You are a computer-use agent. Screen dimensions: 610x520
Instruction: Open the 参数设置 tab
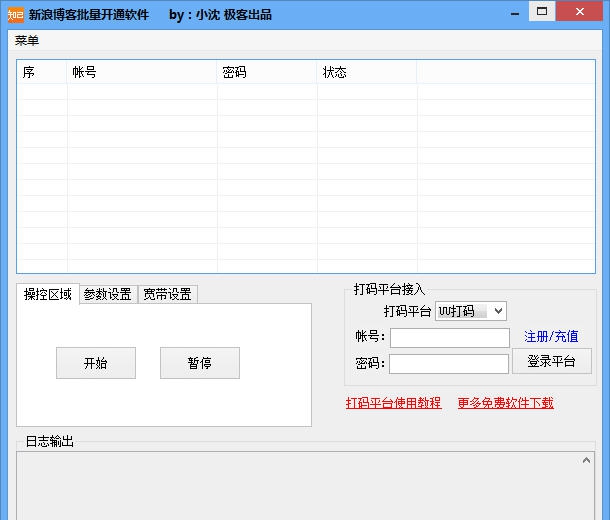(x=108, y=294)
